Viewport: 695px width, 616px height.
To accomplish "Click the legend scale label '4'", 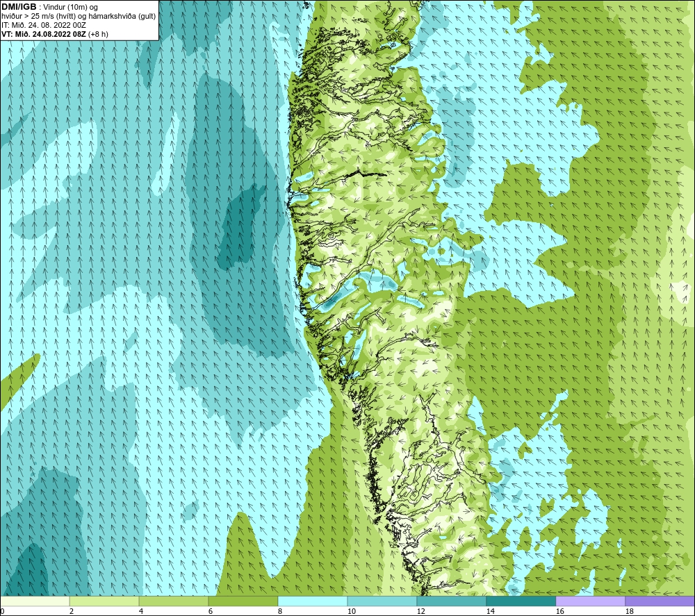I will click(x=141, y=611).
